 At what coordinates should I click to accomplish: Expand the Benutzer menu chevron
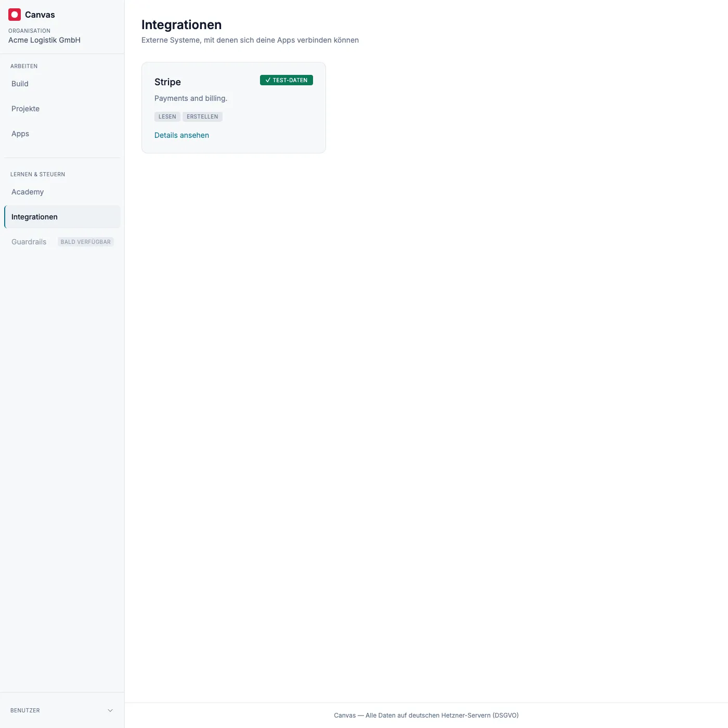click(110, 710)
